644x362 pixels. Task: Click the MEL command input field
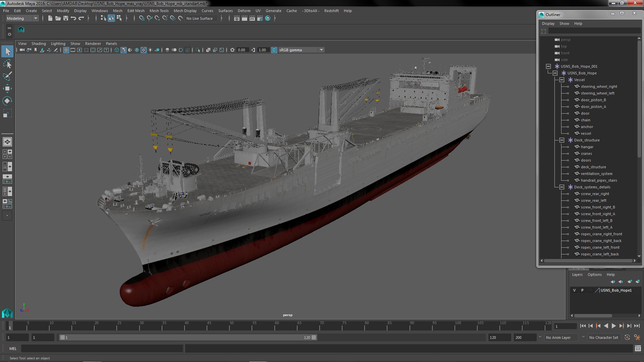102,349
